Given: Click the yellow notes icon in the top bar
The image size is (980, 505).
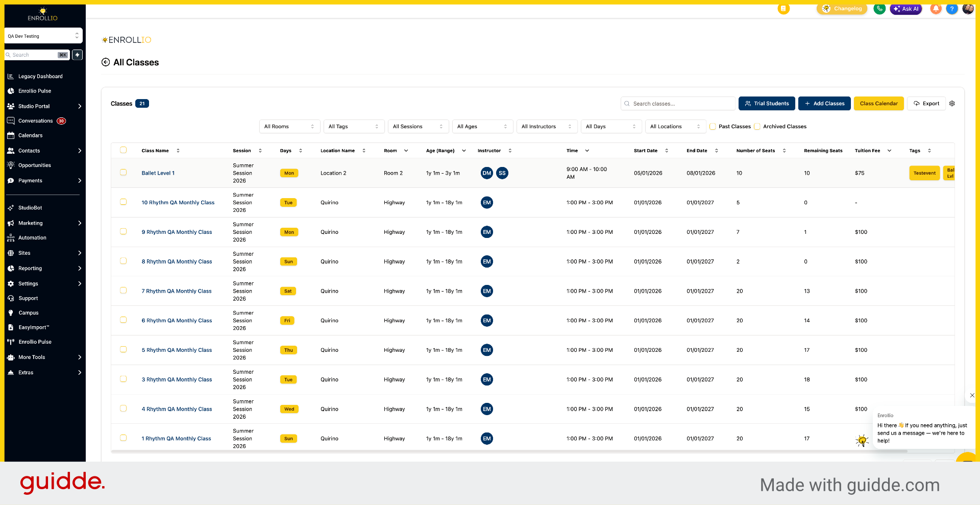Looking at the screenshot, I should pyautogui.click(x=783, y=9).
